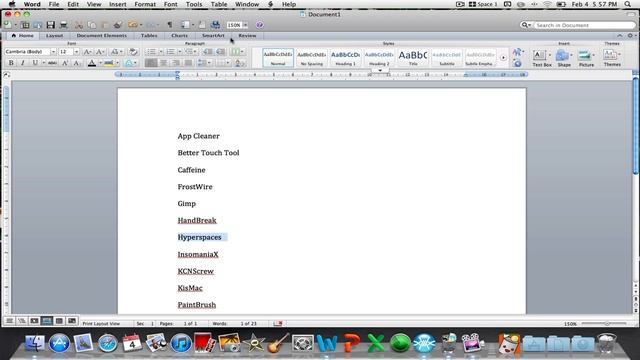Apply the yellow highlight color
640x360 pixels.
[109, 63]
